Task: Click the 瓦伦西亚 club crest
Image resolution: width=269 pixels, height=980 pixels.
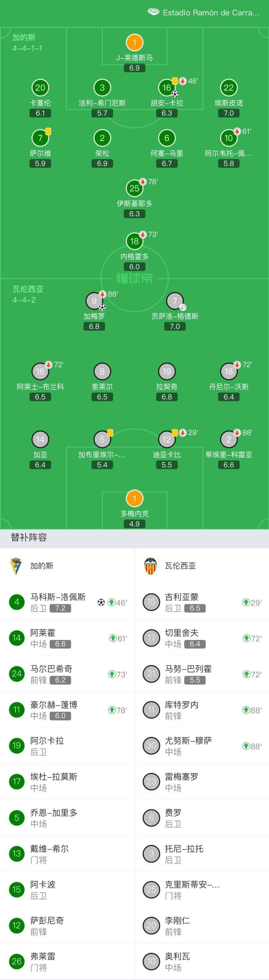Action: tap(151, 566)
